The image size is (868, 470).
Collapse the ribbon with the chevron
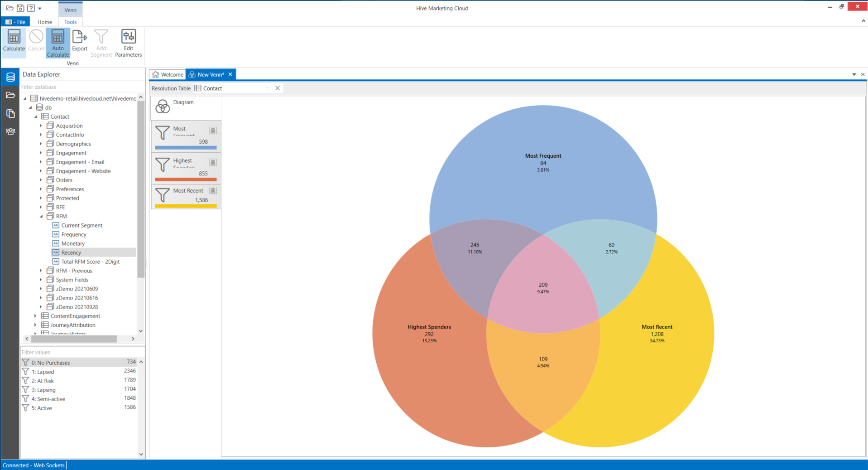pos(863,21)
